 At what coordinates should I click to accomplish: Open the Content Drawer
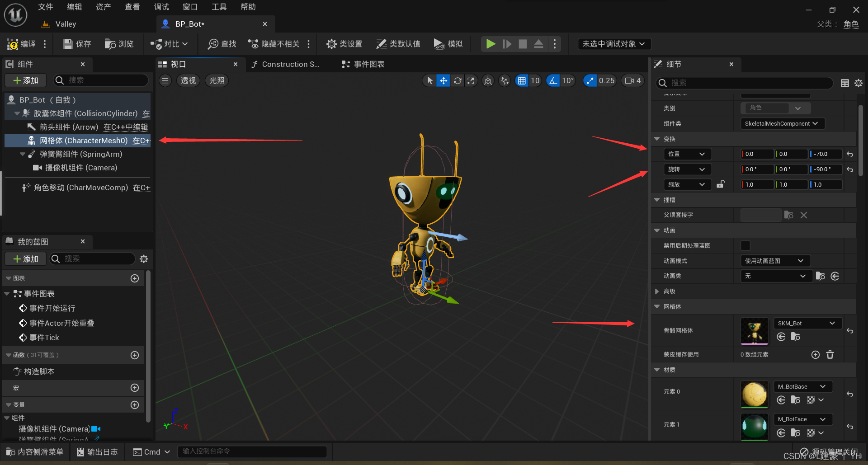click(35, 452)
